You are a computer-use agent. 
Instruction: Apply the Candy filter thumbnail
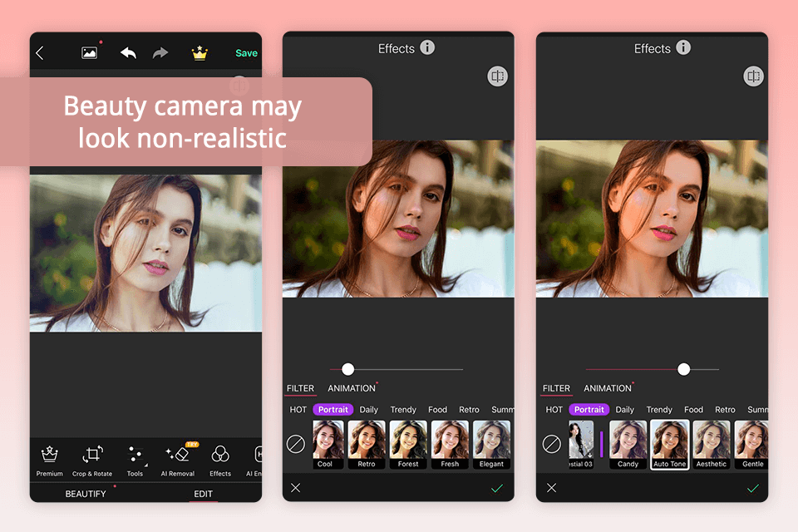(x=628, y=445)
